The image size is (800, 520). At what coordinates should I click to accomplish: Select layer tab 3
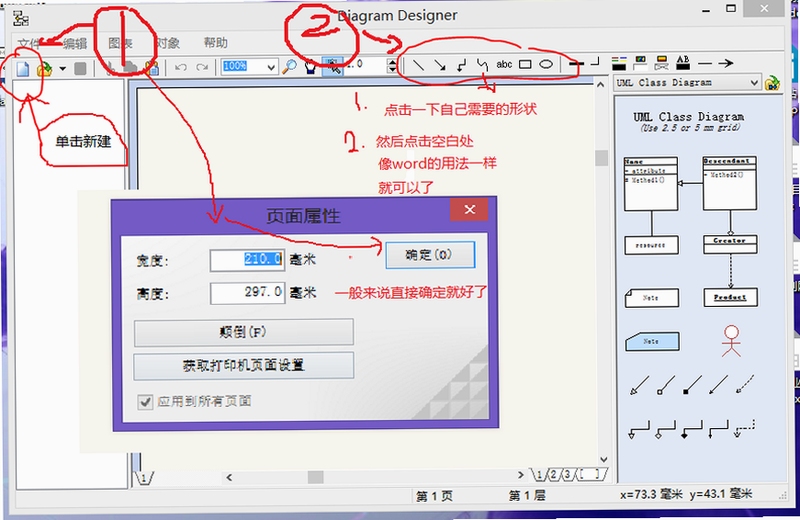(567, 475)
